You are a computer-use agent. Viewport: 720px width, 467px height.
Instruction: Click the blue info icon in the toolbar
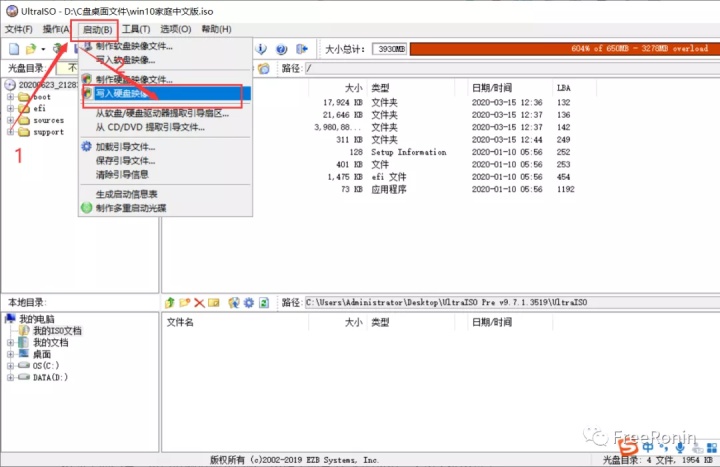coord(261,49)
